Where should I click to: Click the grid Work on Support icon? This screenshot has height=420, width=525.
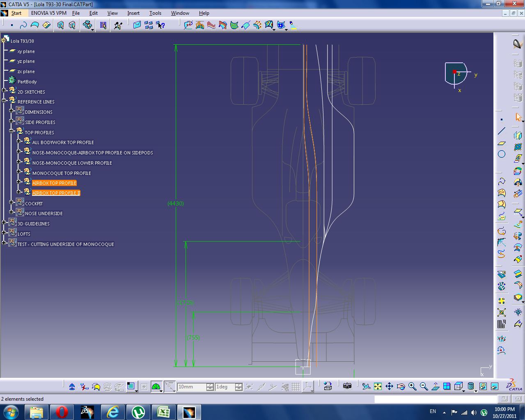(x=103, y=25)
